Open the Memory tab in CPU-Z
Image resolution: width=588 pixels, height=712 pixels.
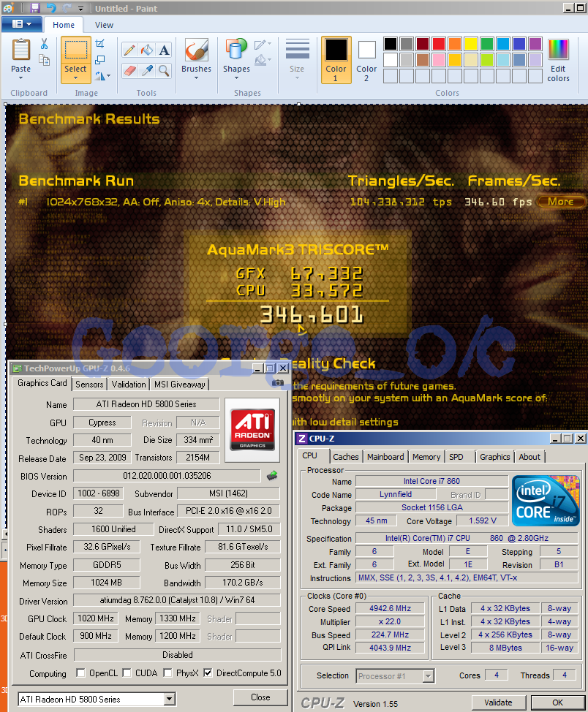point(426,457)
